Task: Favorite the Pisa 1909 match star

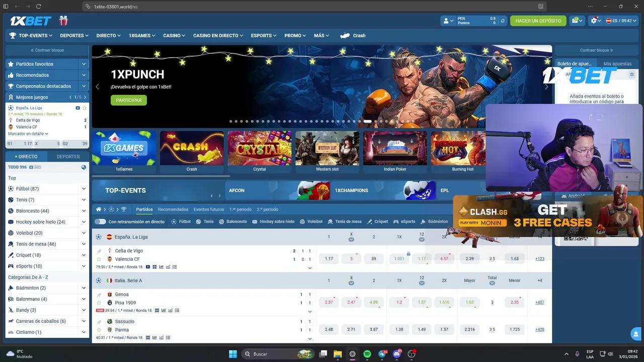Action: pos(99,303)
